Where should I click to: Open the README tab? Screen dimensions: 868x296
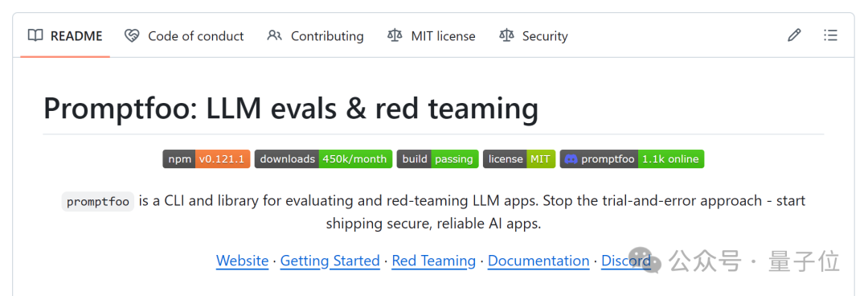(x=65, y=36)
